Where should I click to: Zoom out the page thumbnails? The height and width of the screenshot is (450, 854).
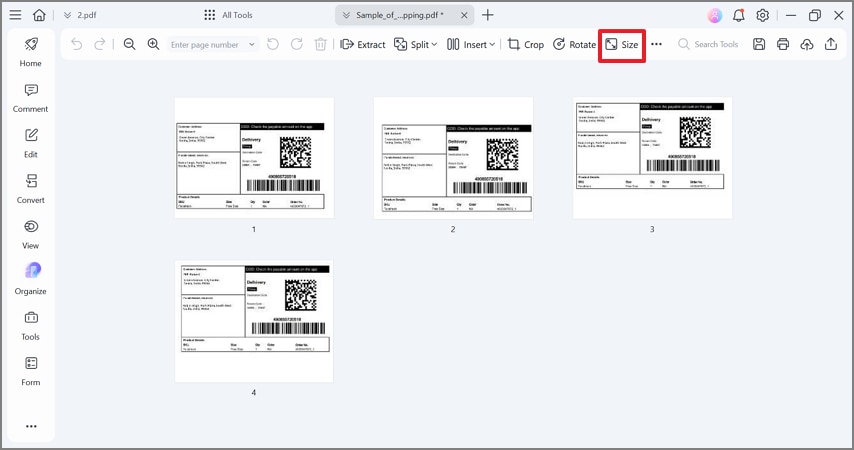coord(130,44)
